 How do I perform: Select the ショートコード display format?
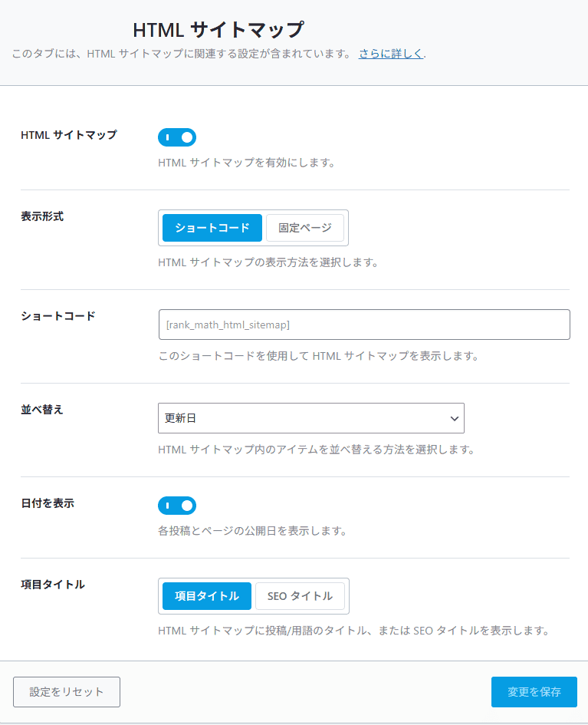(212, 228)
